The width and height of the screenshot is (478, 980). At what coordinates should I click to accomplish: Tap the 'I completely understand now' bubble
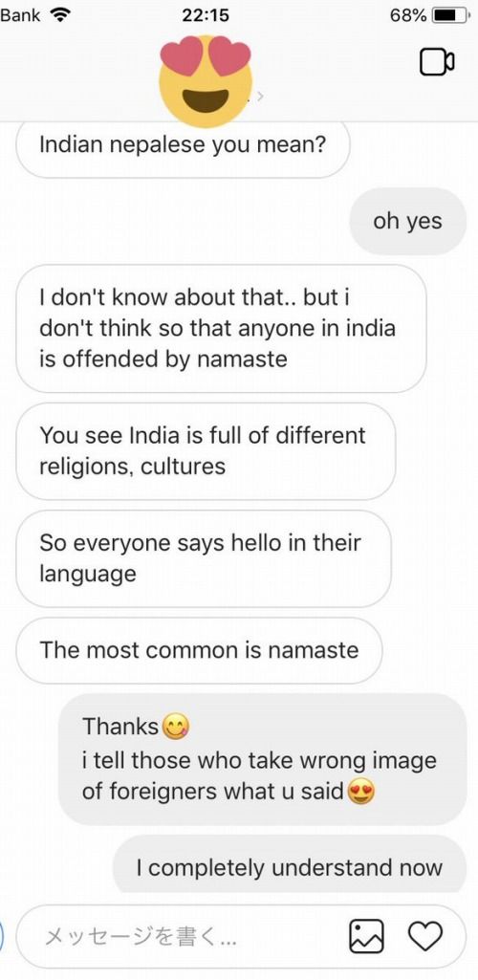pos(290,864)
